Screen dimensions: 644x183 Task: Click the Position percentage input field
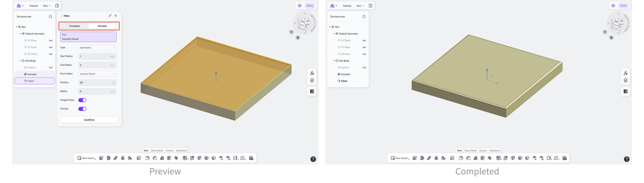pyautogui.click(x=97, y=82)
